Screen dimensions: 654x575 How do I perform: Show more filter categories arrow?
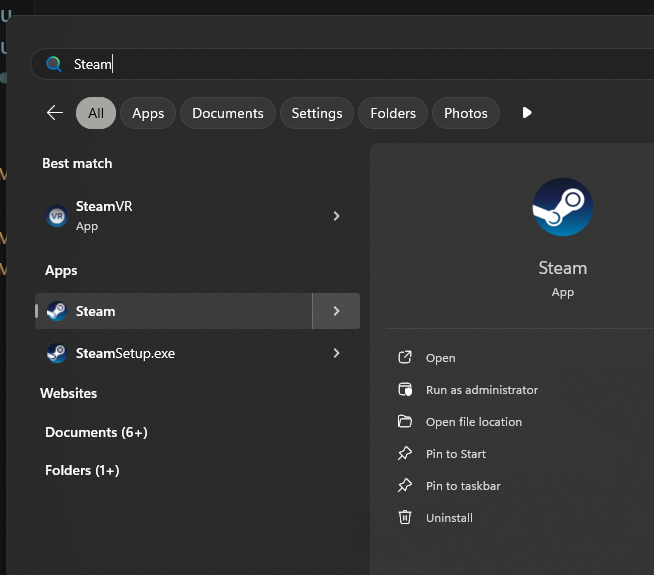tap(527, 113)
